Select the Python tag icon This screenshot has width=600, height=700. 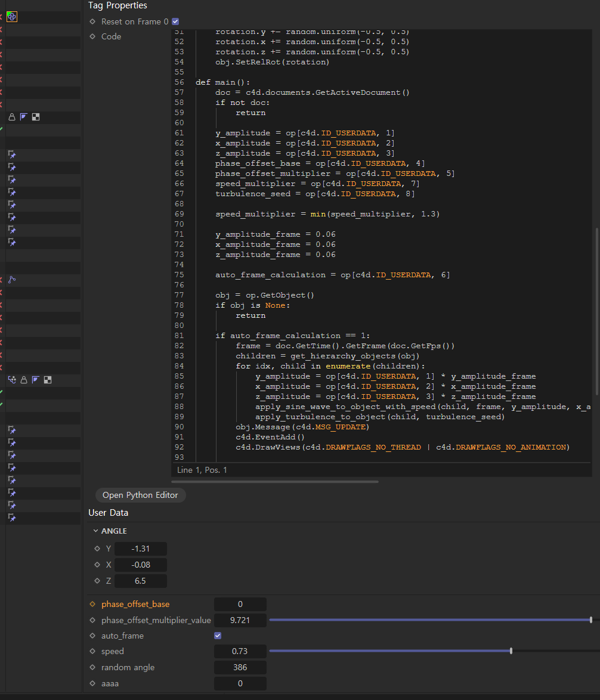[x=11, y=17]
